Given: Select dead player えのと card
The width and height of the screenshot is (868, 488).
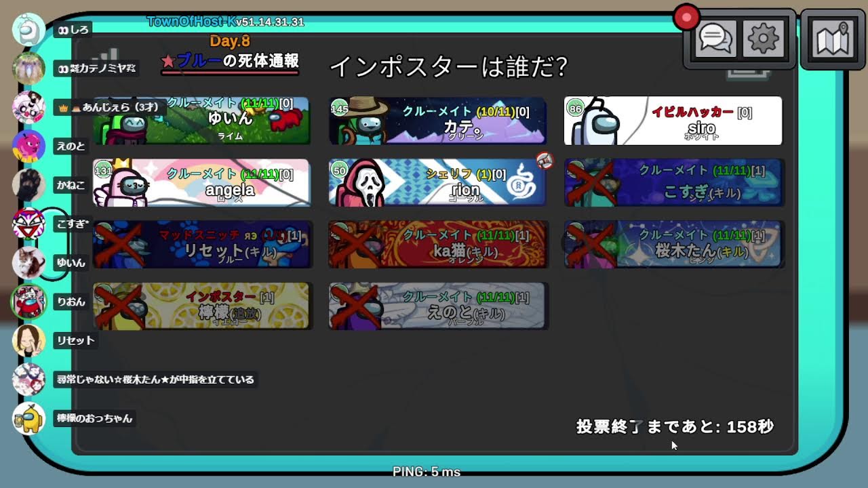Looking at the screenshot, I should pos(438,306).
